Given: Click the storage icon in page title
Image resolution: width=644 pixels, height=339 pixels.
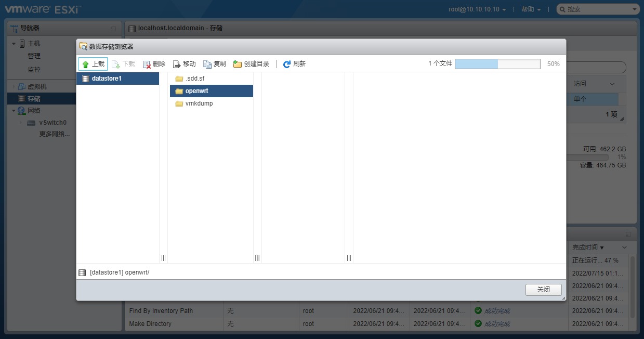Looking at the screenshot, I should (x=132, y=28).
